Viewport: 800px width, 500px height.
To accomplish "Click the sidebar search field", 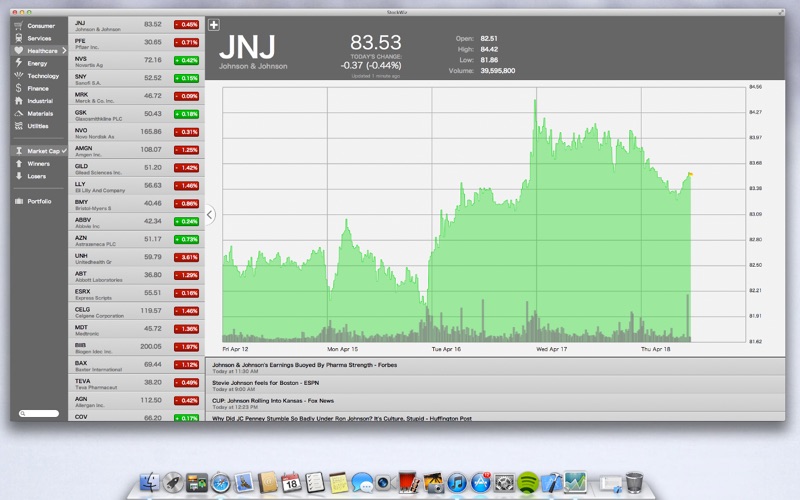I will pyautogui.click(x=39, y=413).
